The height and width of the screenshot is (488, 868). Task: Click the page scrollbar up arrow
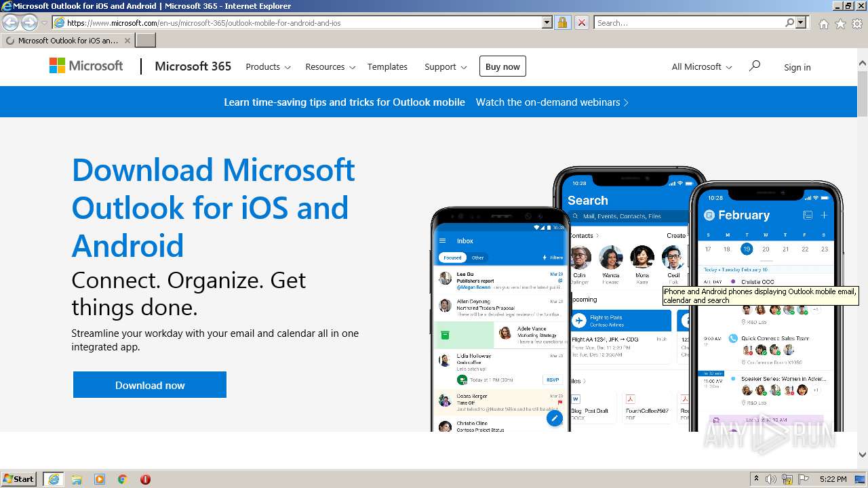coord(863,64)
